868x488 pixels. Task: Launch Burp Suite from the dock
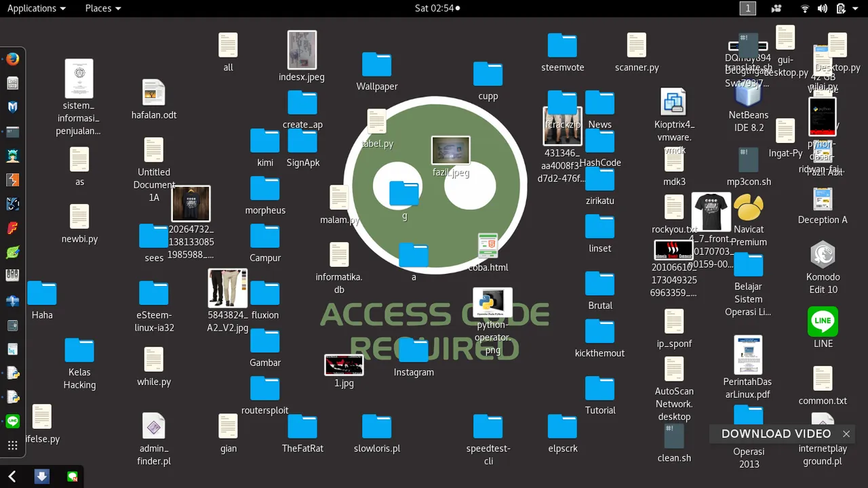[12, 180]
